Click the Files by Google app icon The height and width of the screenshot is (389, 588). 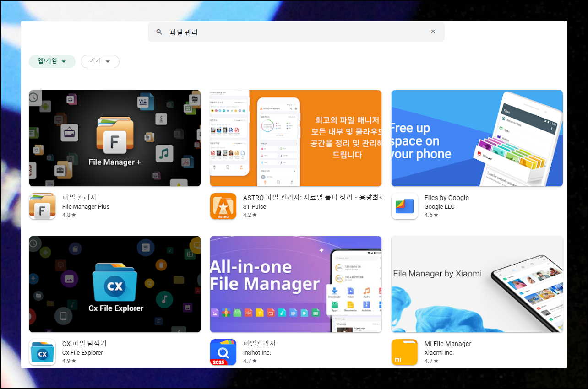(x=405, y=206)
